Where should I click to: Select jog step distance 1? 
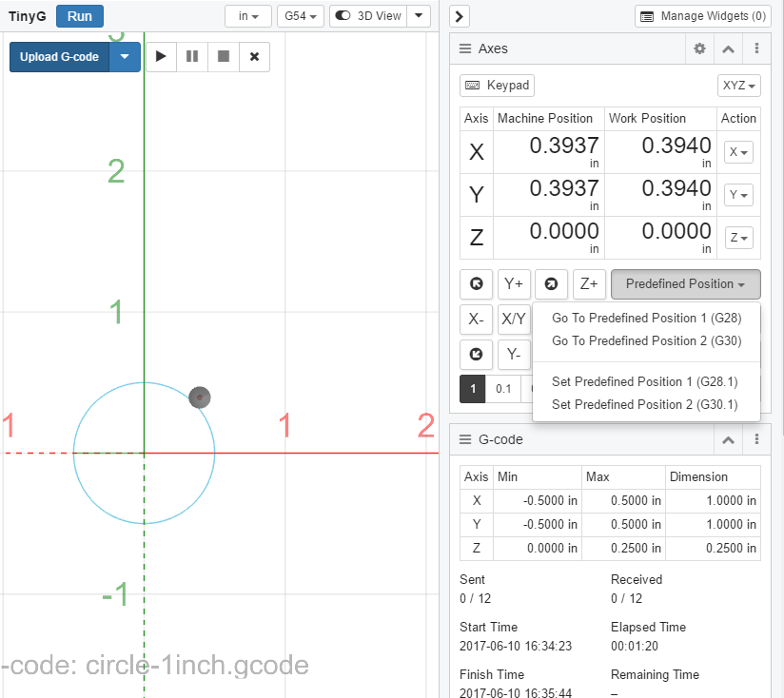tap(473, 388)
